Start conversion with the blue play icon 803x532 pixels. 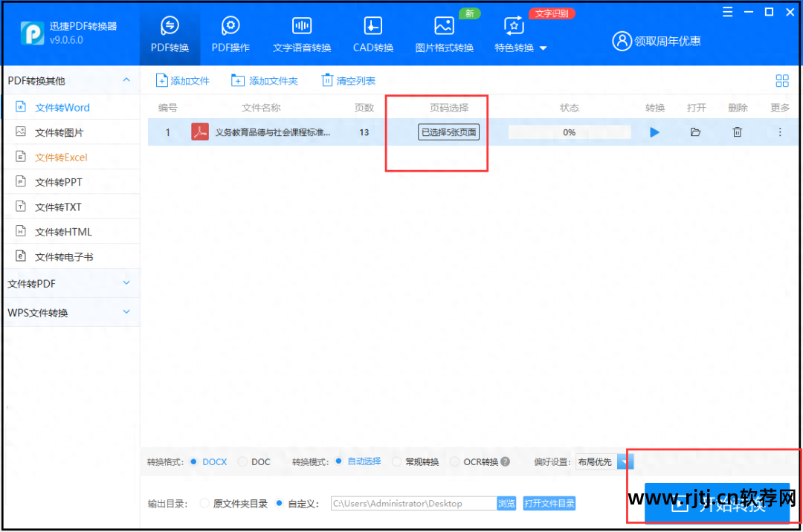(654, 132)
